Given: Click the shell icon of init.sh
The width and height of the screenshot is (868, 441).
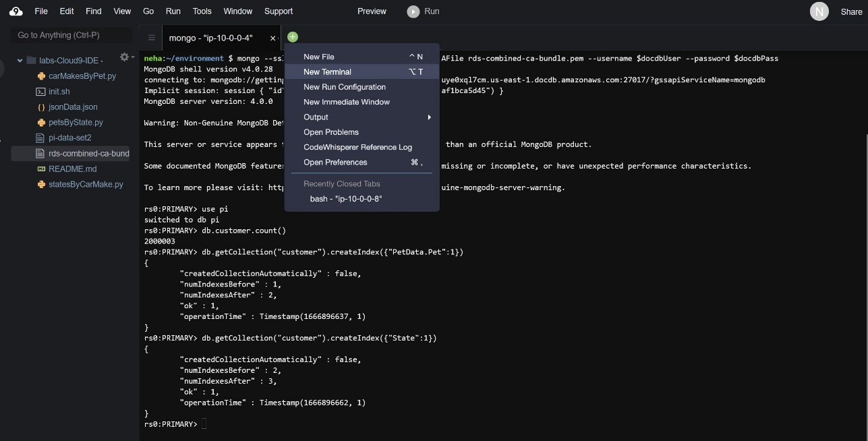Looking at the screenshot, I should click(41, 92).
